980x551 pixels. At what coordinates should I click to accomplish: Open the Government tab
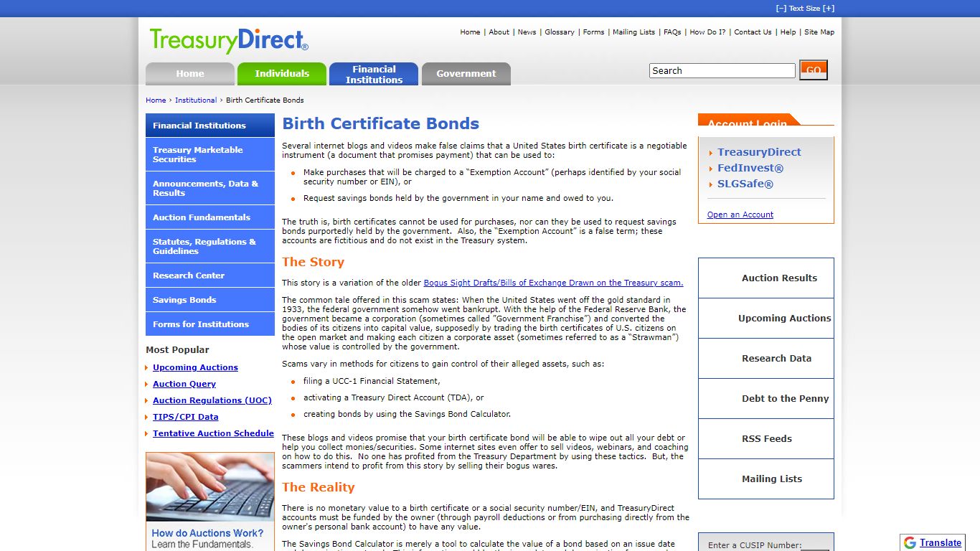point(466,74)
